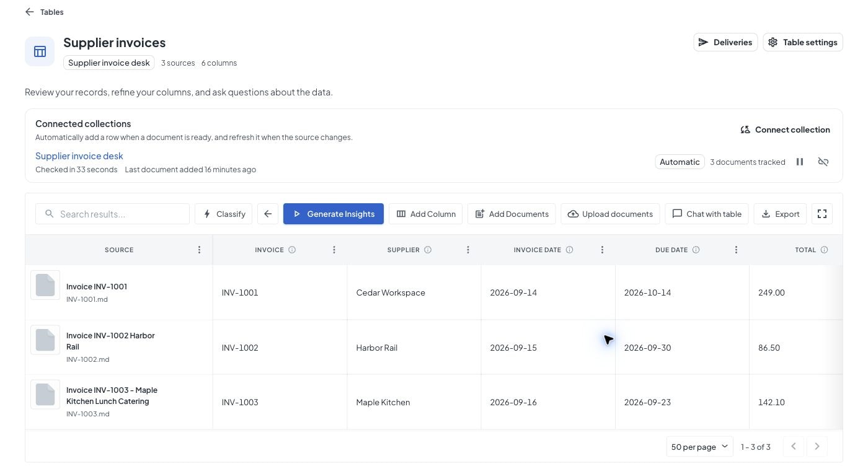The width and height of the screenshot is (868, 474).
Task: Select the INV-1003 invoice cell
Action: 280,402
